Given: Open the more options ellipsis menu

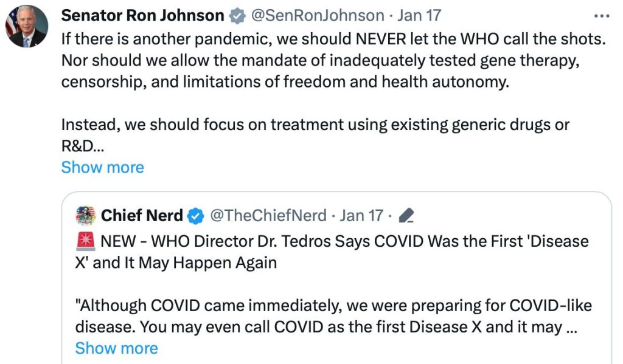Looking at the screenshot, I should coord(601,16).
